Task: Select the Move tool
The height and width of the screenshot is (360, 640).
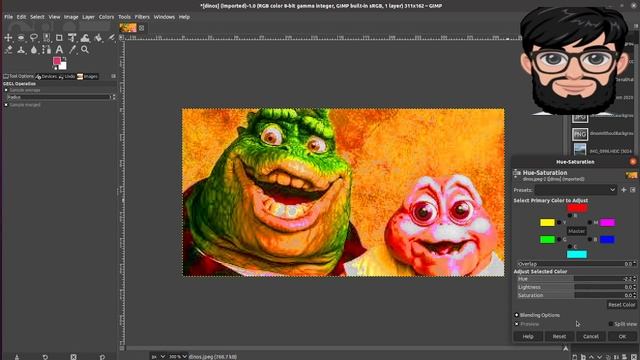Action: coord(8,38)
